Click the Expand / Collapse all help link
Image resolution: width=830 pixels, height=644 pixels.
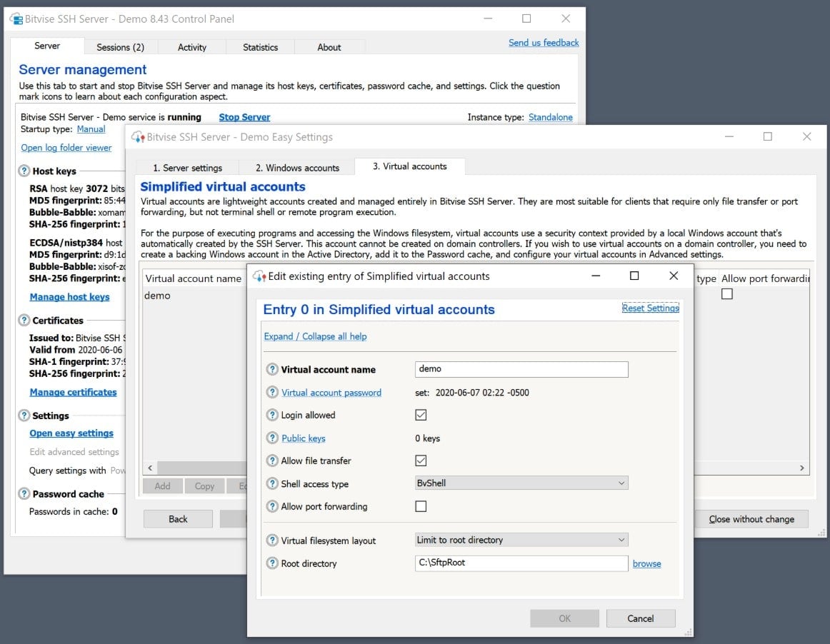click(x=316, y=336)
